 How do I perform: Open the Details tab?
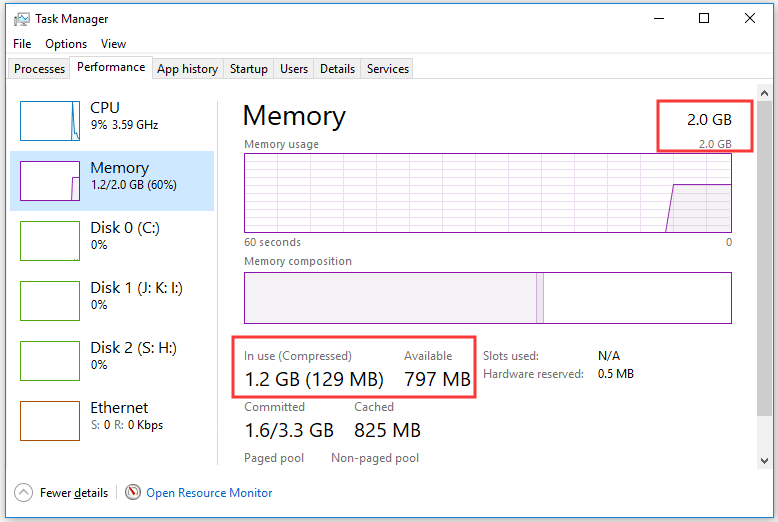[x=337, y=69]
